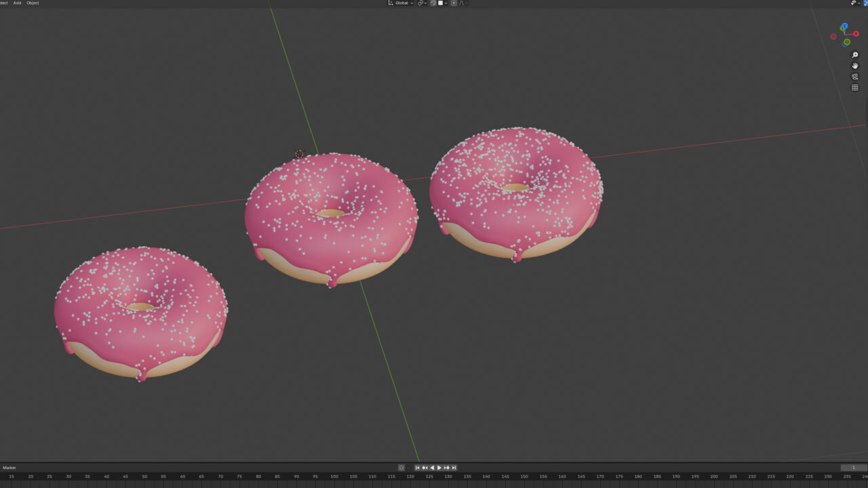This screenshot has width=868, height=488.
Task: Open the Global transform orientation dropdown
Action: click(x=400, y=3)
